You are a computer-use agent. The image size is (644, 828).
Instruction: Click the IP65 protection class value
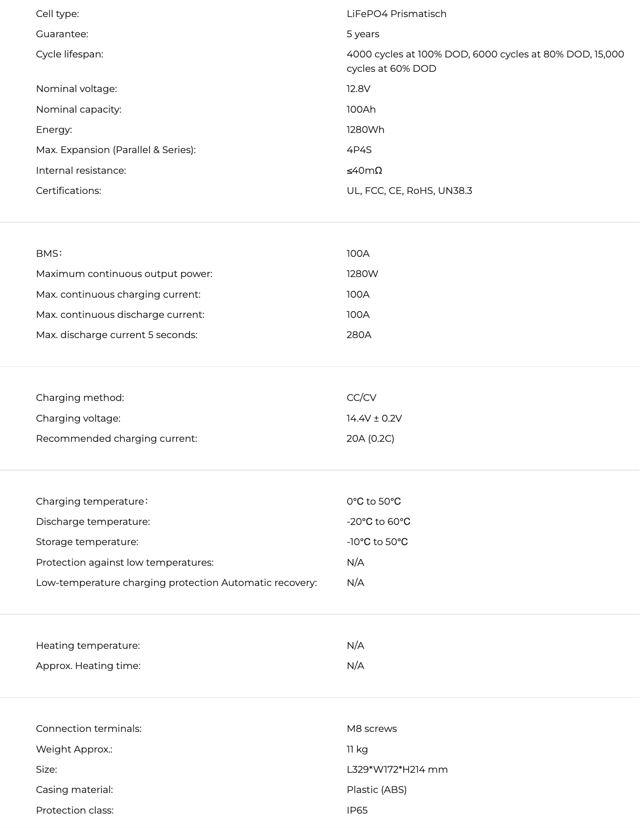[357, 810]
